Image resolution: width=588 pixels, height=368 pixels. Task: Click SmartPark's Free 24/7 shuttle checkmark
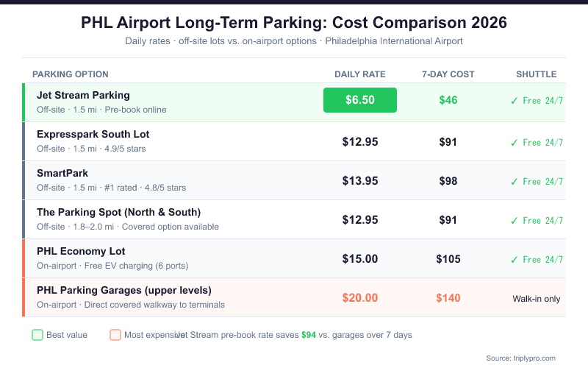point(514,182)
